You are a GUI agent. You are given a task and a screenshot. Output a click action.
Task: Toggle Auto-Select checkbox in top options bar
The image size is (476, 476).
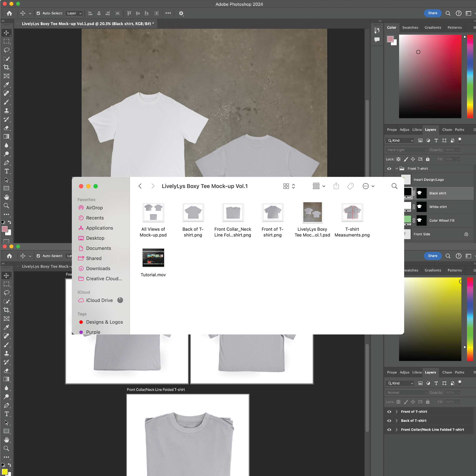38,13
